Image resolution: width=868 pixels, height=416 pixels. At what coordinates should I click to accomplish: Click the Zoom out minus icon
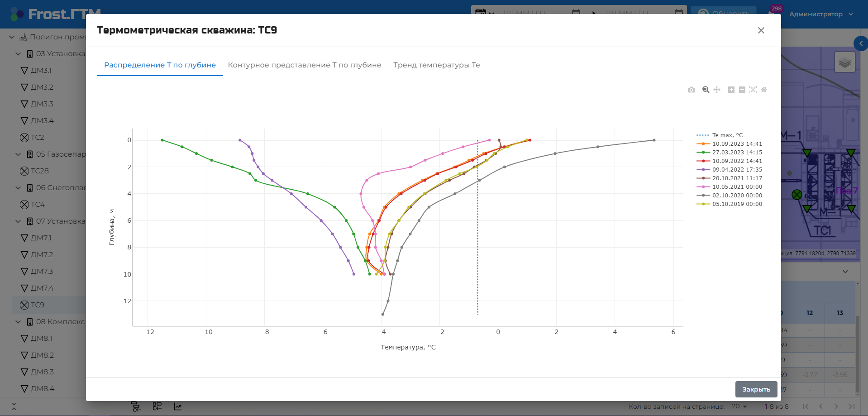[x=742, y=90]
